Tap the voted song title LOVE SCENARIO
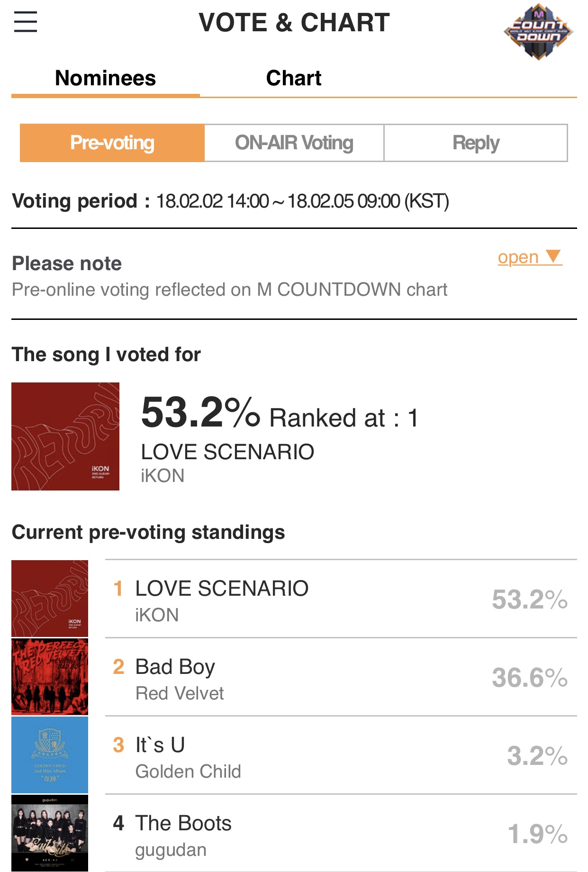 click(x=227, y=452)
